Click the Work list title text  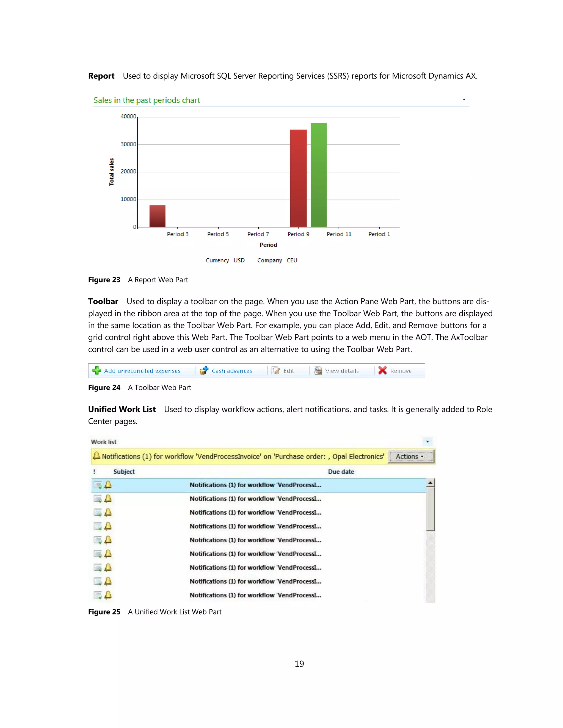pyautogui.click(x=104, y=442)
